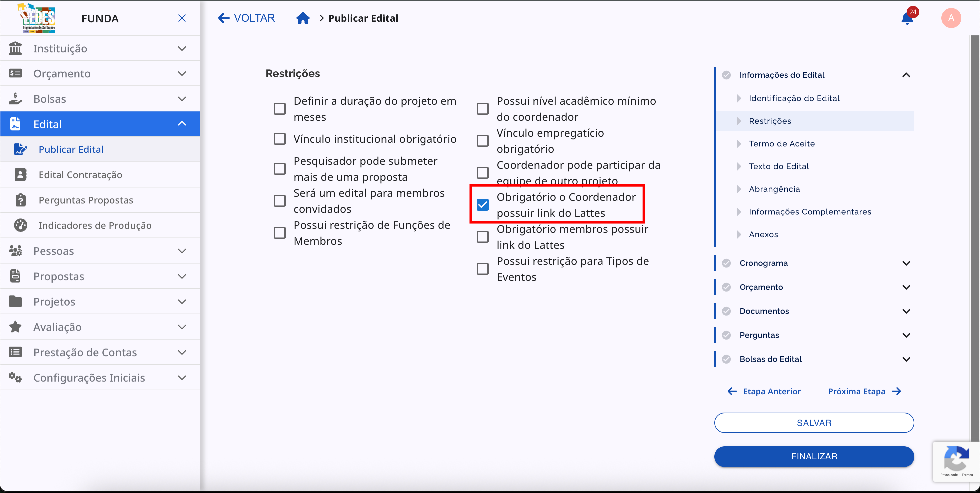980x493 pixels.
Task: Select the Restrições step in the stepper
Action: pyautogui.click(x=770, y=121)
